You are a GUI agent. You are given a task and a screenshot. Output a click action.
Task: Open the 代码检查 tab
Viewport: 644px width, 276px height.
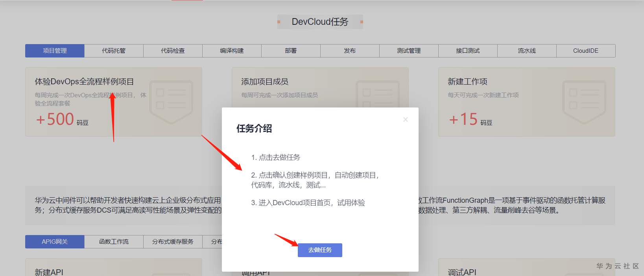click(173, 51)
